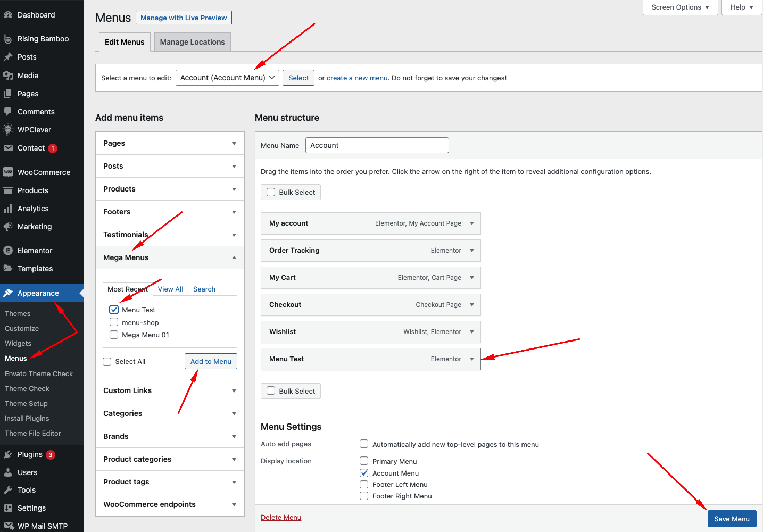
Task: Click the Menu Name input field
Action: (377, 145)
